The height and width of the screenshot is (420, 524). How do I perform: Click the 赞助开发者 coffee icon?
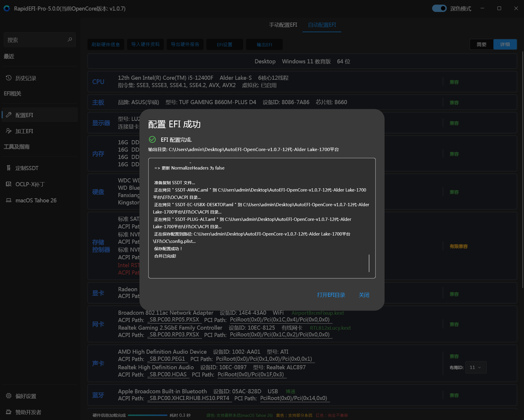tap(9, 412)
